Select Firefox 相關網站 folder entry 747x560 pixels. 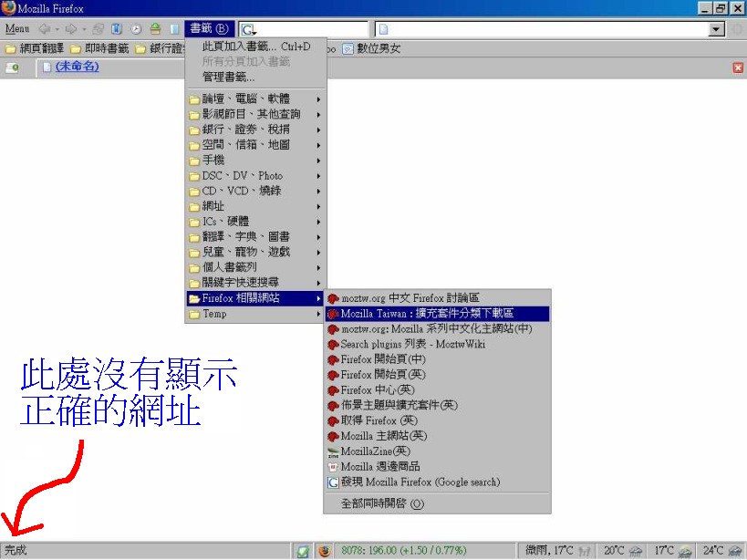pyautogui.click(x=255, y=298)
